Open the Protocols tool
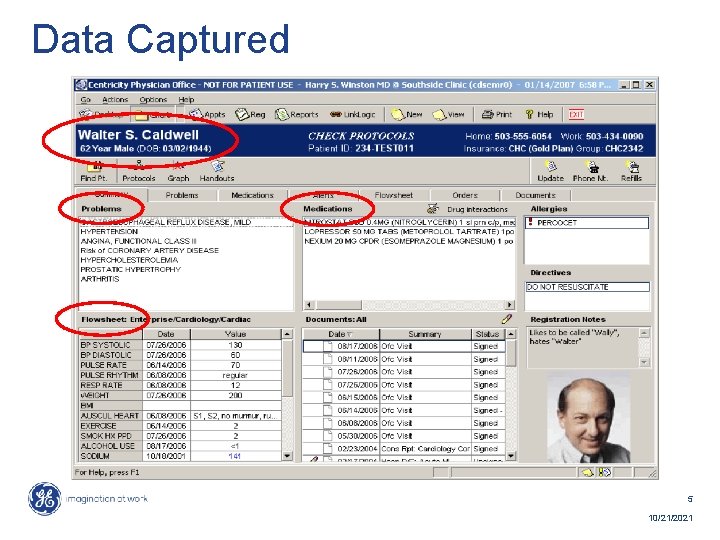Screen dimensions: 720x540 [x=139, y=171]
